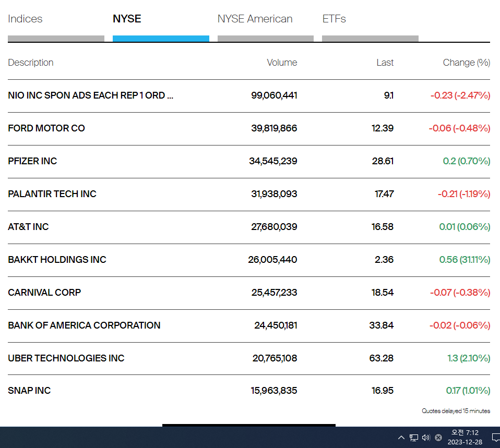Click the Volume column header
This screenshot has width=500, height=448.
[282, 63]
